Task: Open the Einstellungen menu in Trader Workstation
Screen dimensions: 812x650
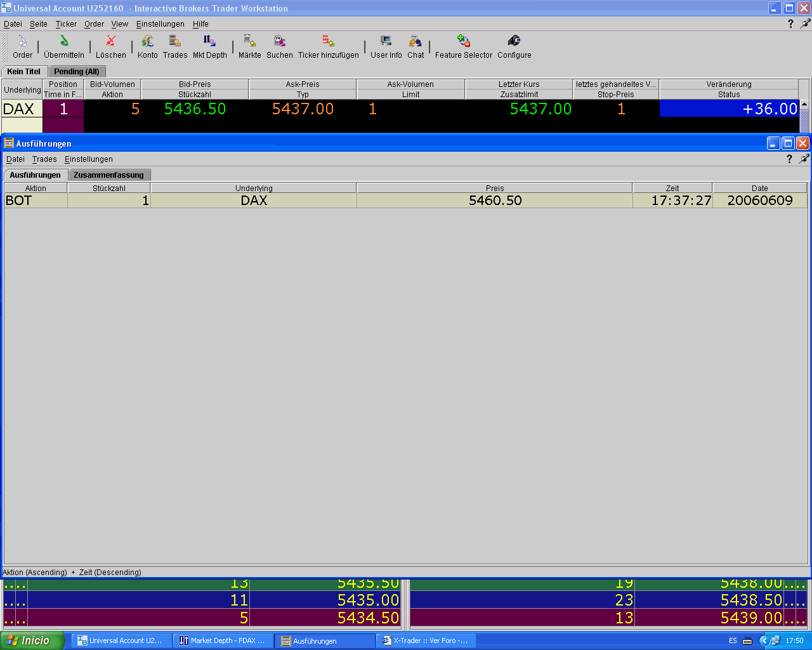Action: [160, 24]
